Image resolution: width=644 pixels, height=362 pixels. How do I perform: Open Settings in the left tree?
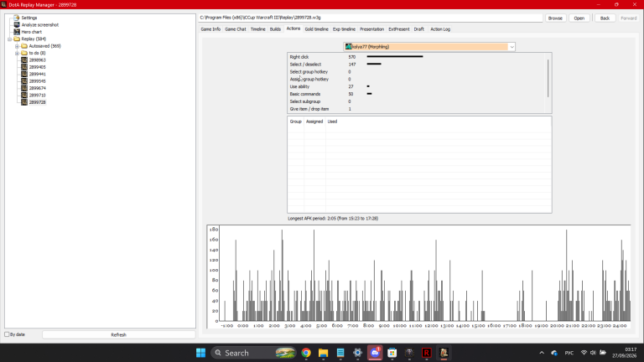pyautogui.click(x=29, y=18)
